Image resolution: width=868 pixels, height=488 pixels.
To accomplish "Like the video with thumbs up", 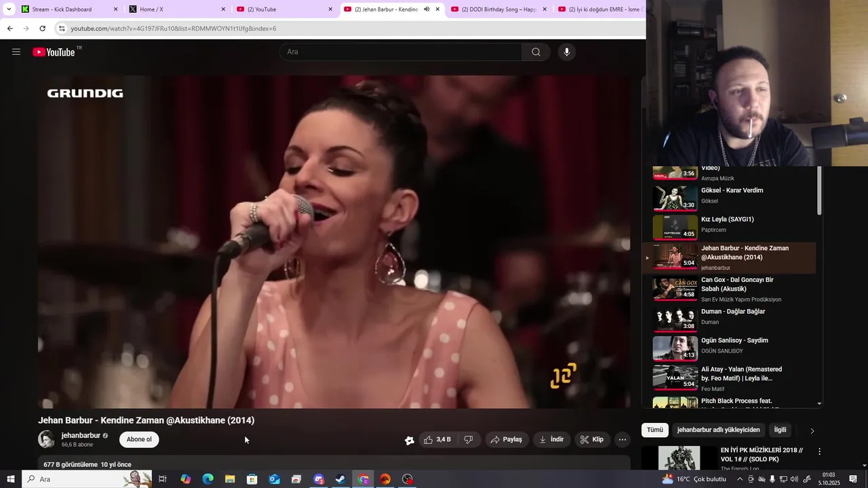I will point(437,440).
